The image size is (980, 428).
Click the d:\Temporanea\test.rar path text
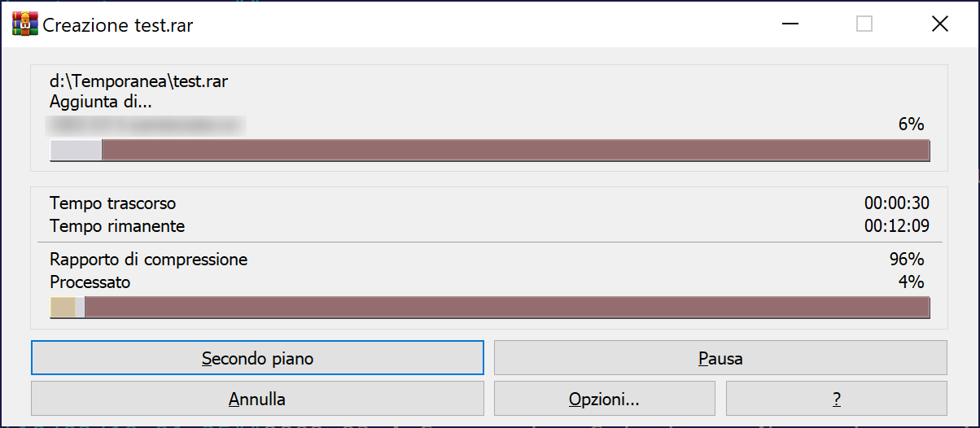point(137,82)
